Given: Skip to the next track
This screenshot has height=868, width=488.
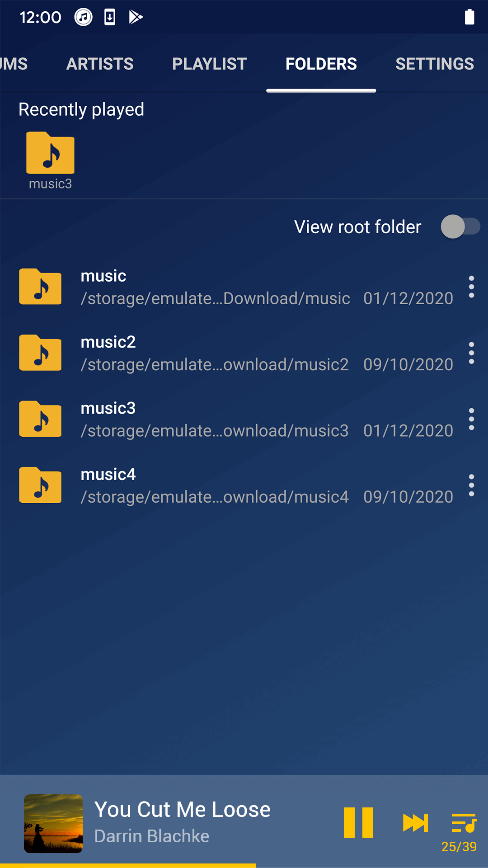Looking at the screenshot, I should coord(415,822).
